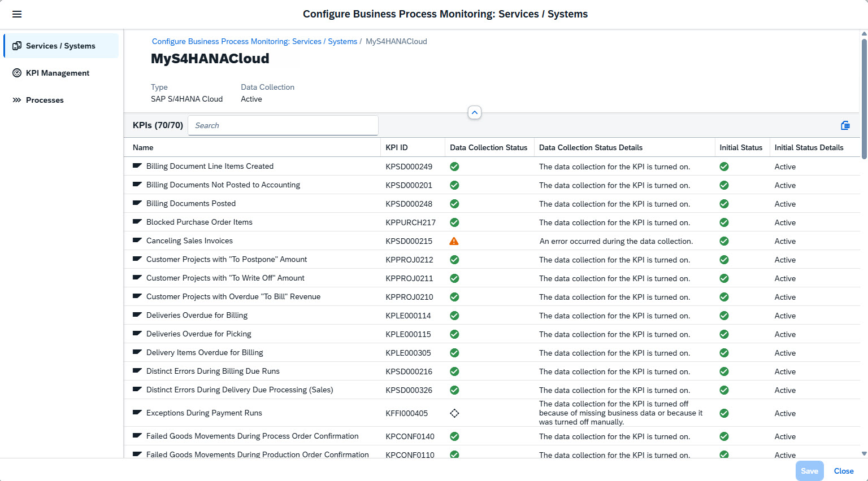
Task: Click the scrollbar down arrow at bottom right
Action: click(x=863, y=453)
